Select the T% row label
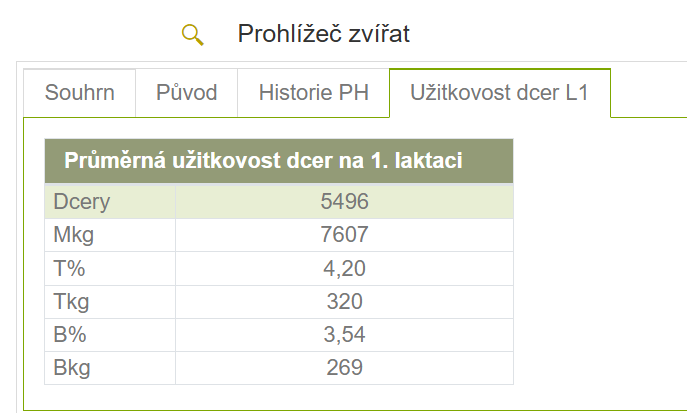687x413 pixels. pyautogui.click(x=69, y=268)
